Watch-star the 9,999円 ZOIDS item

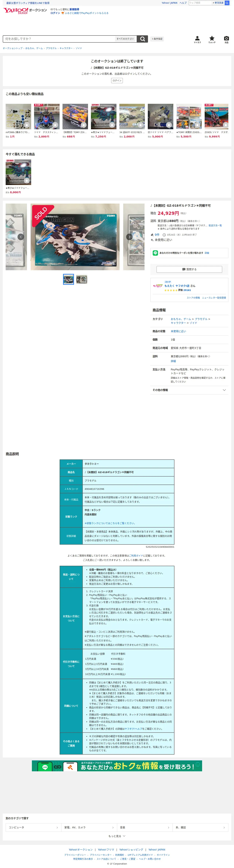point(226,125)
